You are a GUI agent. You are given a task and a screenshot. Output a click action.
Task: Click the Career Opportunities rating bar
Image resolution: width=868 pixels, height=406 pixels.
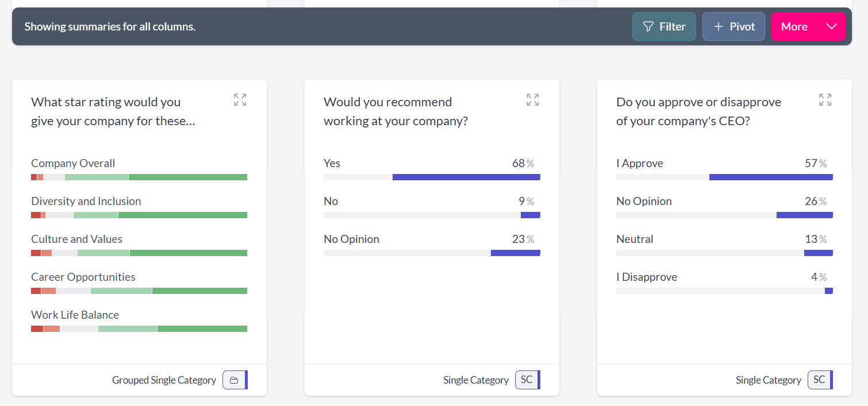(x=139, y=291)
